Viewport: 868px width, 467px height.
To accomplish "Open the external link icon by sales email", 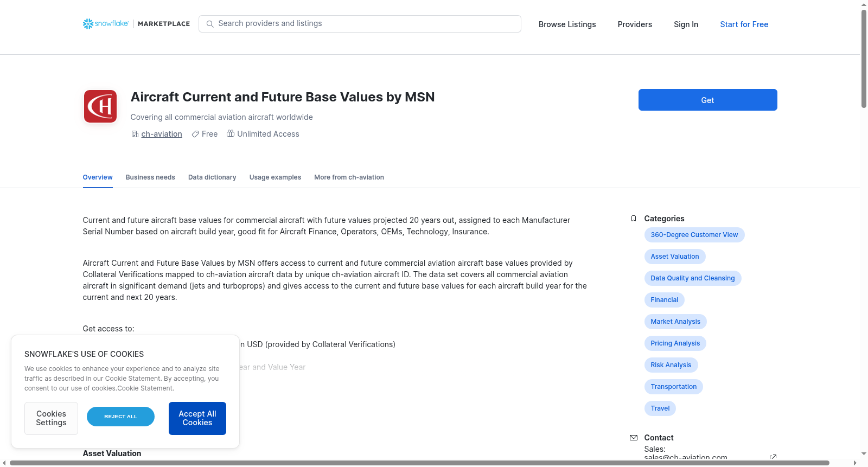I will 773,457.
